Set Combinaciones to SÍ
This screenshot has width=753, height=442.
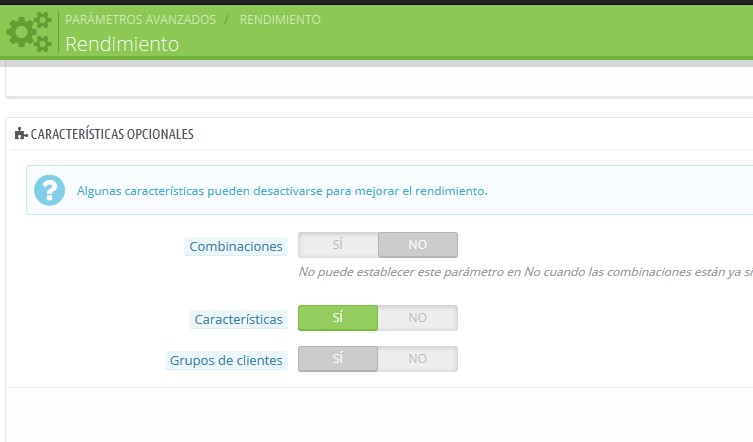pyautogui.click(x=338, y=245)
